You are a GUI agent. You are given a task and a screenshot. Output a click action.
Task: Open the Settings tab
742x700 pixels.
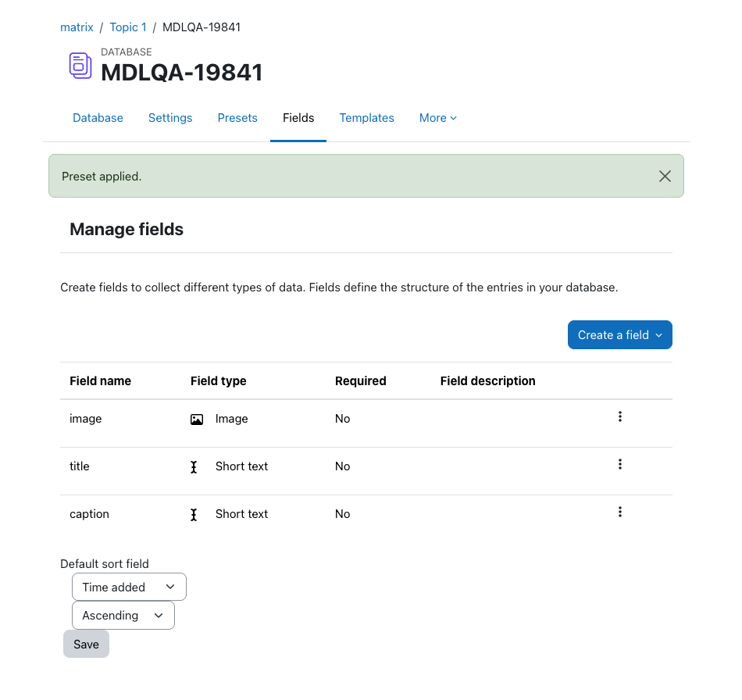click(x=170, y=118)
